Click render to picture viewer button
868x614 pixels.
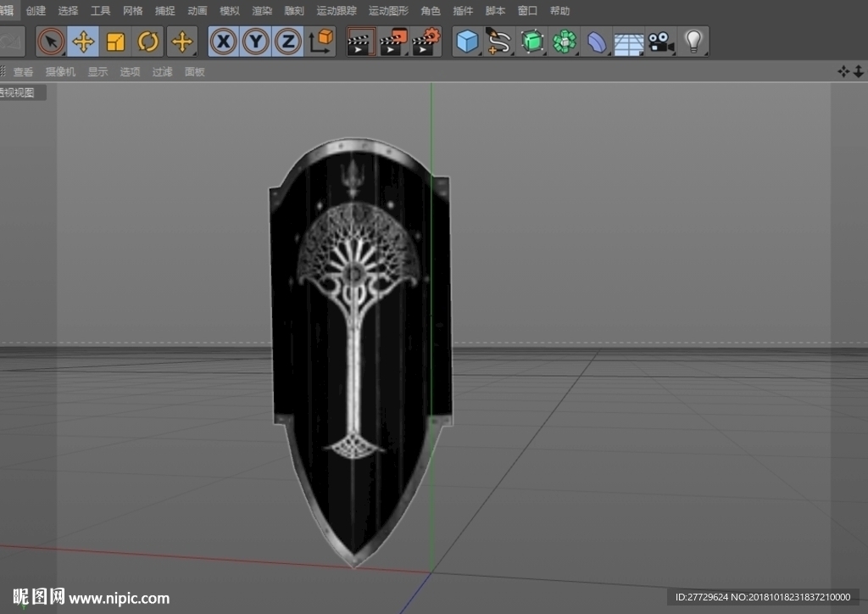point(393,42)
